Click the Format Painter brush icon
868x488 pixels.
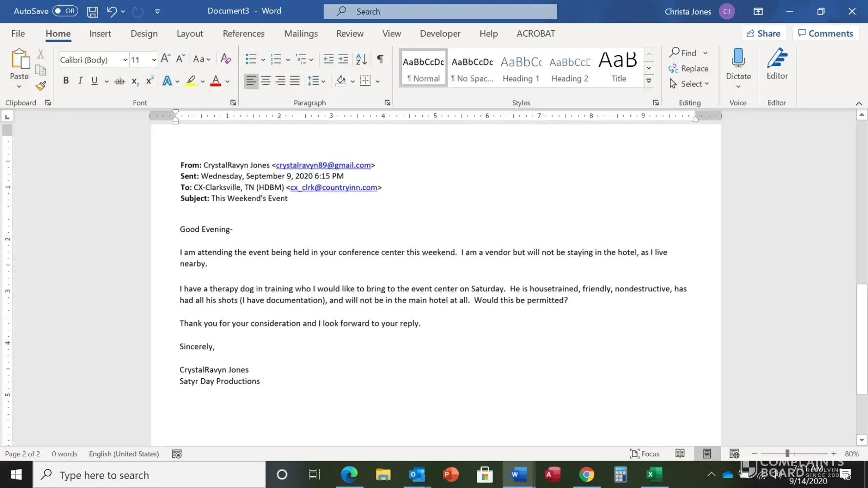(41, 86)
